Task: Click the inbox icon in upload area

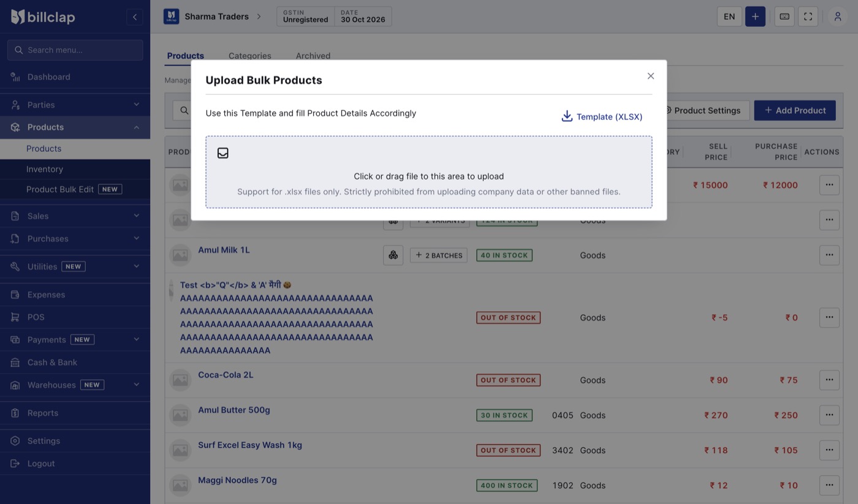Action: [223, 153]
